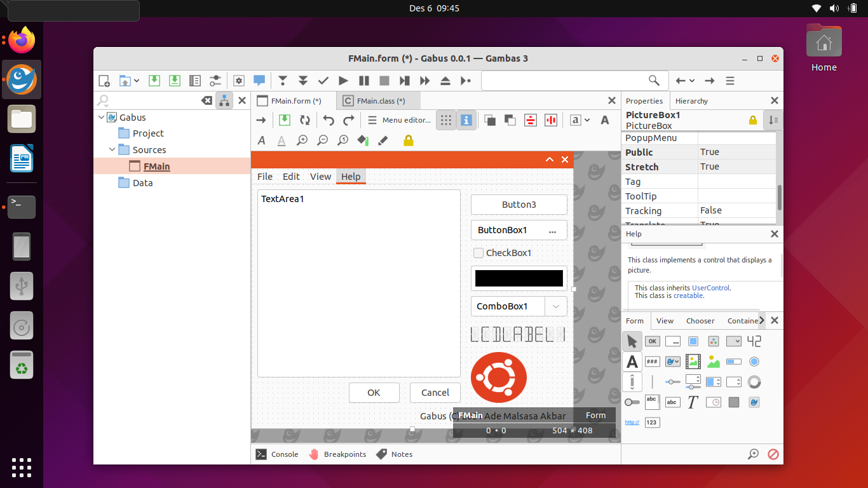The height and width of the screenshot is (488, 868).
Task: Select the Slider control in the toolbox
Action: [673, 382]
